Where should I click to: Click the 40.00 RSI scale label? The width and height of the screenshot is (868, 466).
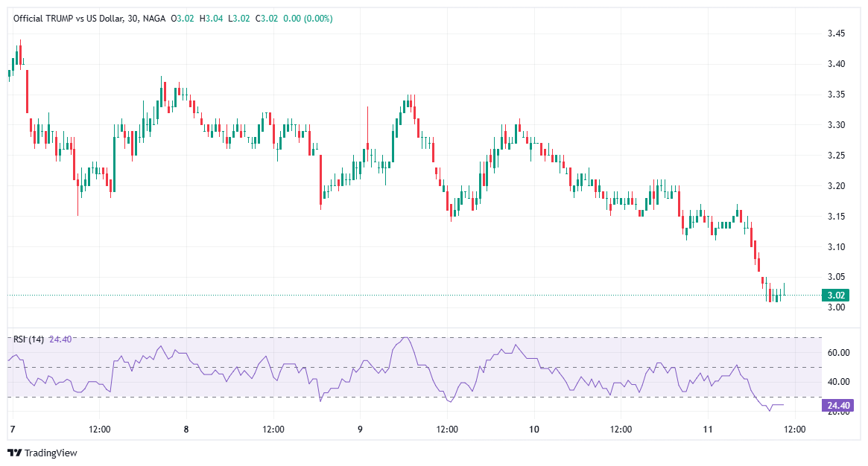tap(839, 382)
